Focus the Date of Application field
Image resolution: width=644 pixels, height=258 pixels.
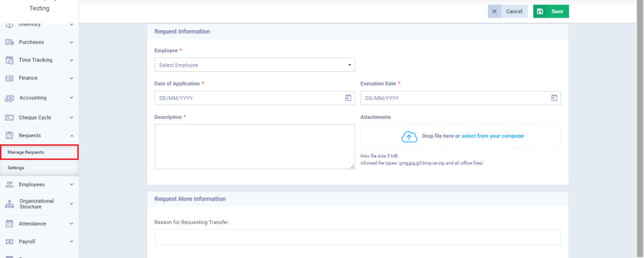(x=255, y=98)
